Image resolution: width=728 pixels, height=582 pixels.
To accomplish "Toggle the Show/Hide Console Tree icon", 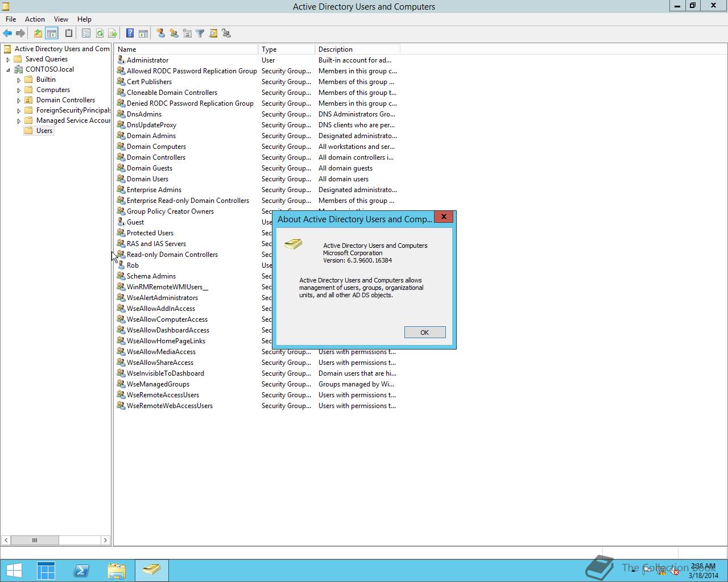I will pyautogui.click(x=51, y=34).
